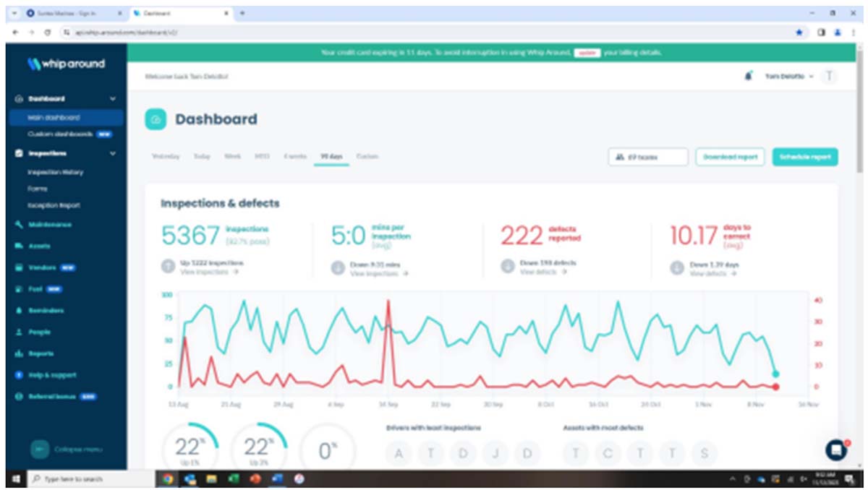Click the Windows taskbar search box
868x490 pixels.
[x=90, y=479]
